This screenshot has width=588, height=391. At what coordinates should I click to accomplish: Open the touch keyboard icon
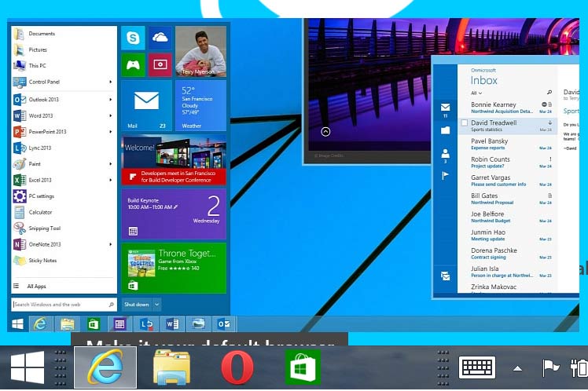[x=477, y=367]
